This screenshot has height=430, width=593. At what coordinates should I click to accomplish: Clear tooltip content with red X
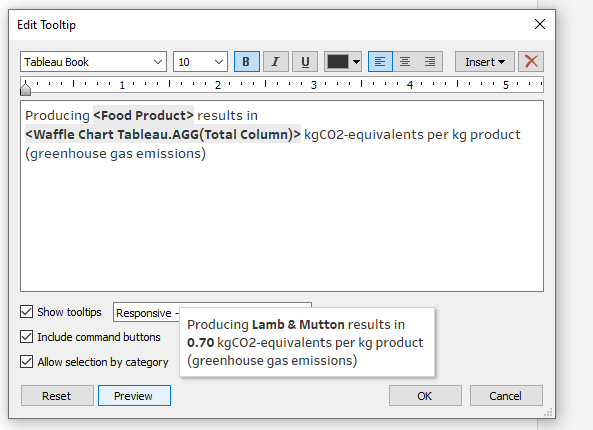(x=531, y=62)
